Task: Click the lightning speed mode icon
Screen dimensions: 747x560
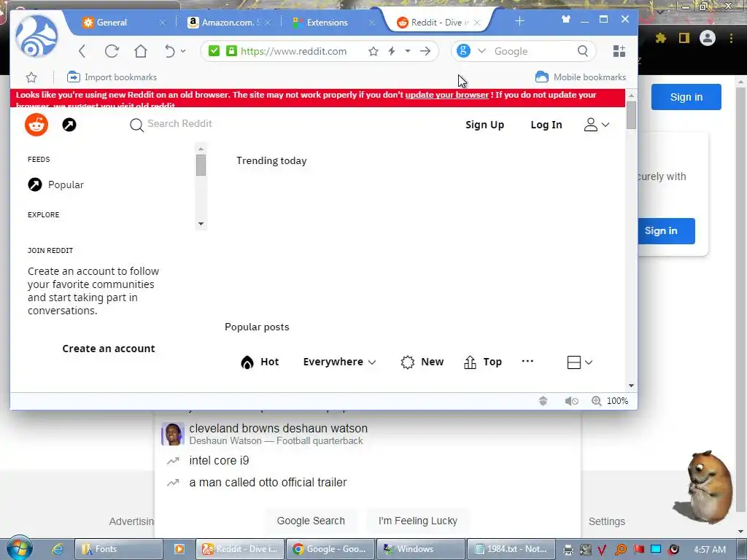Action: 392,51
